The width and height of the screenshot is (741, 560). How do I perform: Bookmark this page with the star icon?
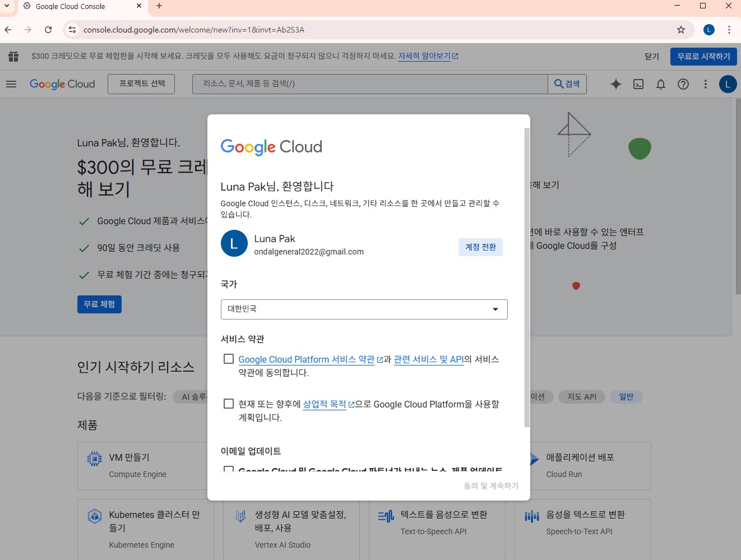[681, 30]
